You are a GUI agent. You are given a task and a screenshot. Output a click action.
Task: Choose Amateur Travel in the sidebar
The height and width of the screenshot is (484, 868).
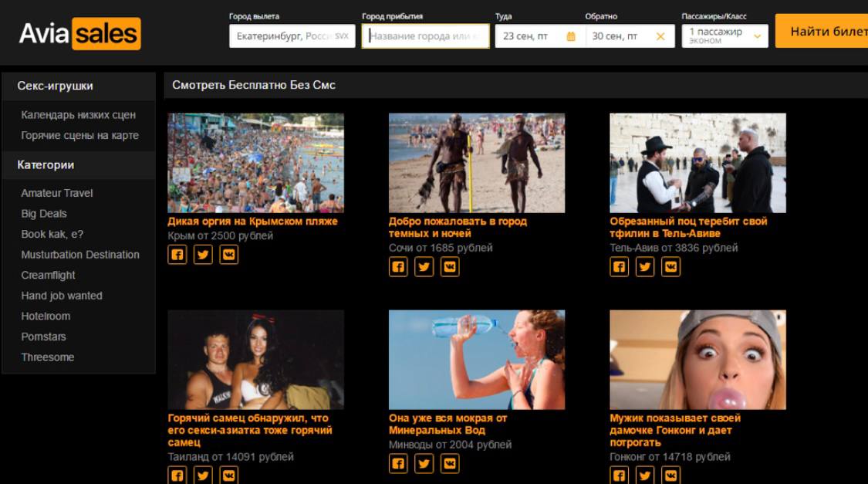tap(57, 193)
